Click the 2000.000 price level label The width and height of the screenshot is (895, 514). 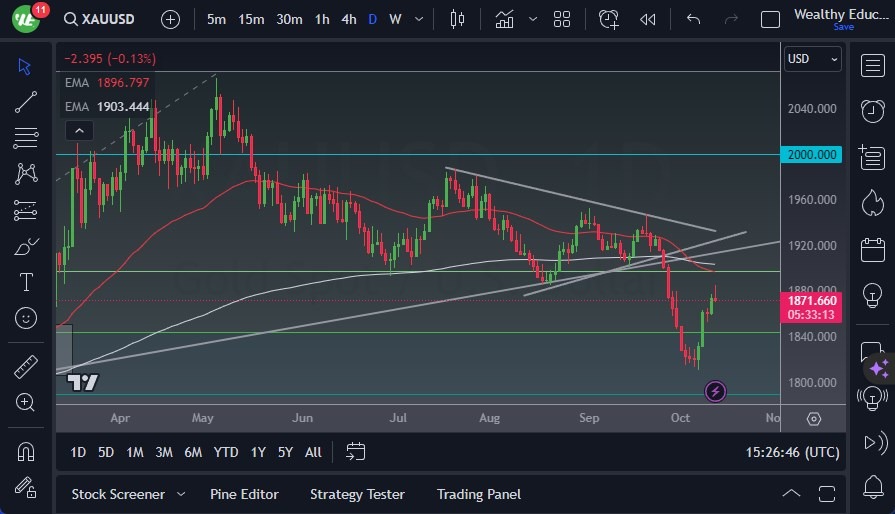point(812,155)
